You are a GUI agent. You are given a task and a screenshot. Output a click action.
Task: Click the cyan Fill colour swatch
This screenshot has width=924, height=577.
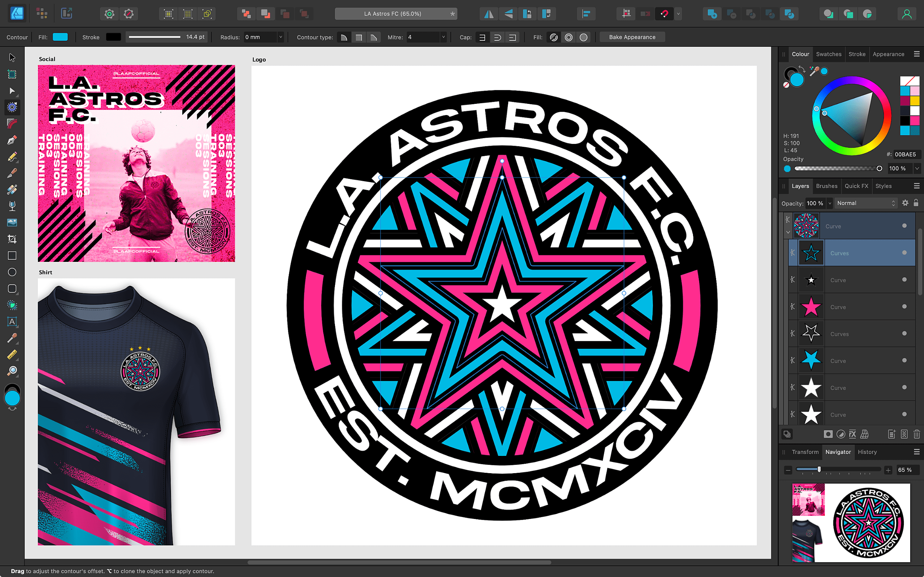tap(60, 37)
